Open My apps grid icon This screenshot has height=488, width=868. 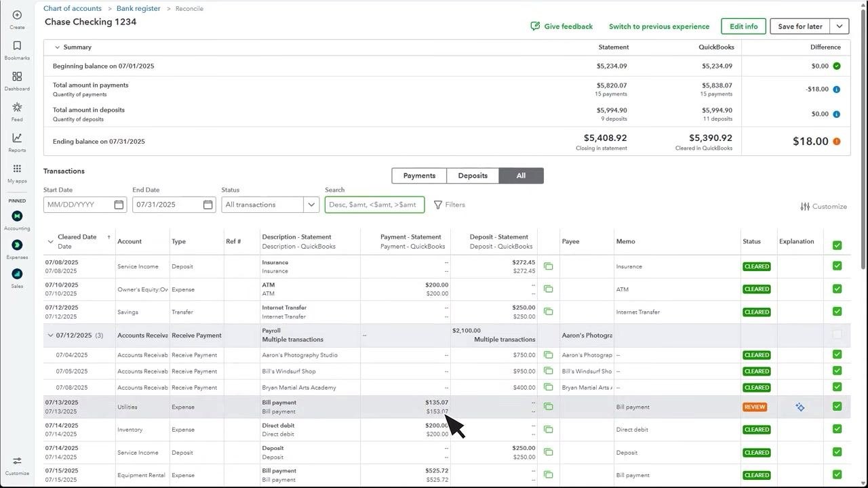point(17,169)
